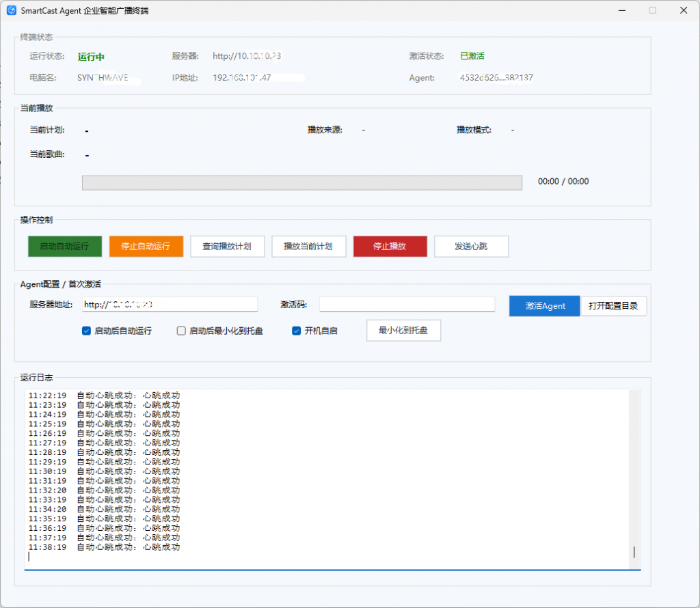700x608 pixels.
Task: Click the log panel vertical scrollbar
Action: [x=634, y=480]
